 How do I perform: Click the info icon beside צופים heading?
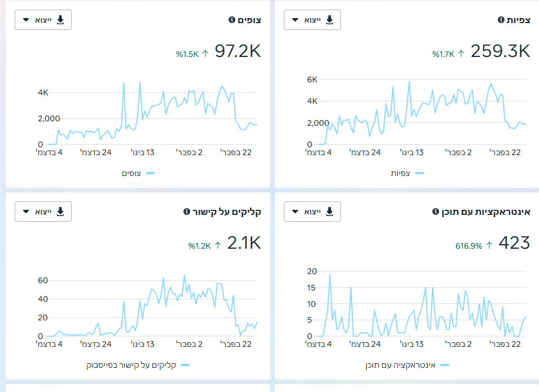[x=231, y=20]
